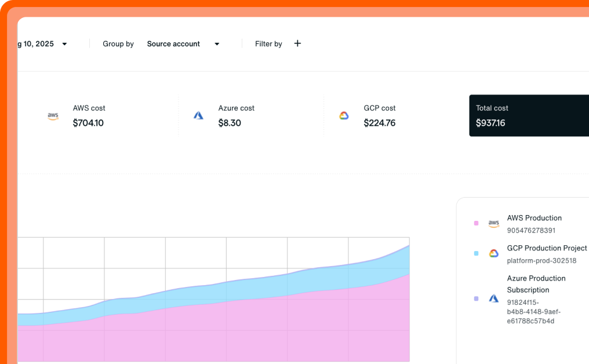Click the AWS logo in the legend
Viewport: 589px width, 364px height.
(493, 224)
